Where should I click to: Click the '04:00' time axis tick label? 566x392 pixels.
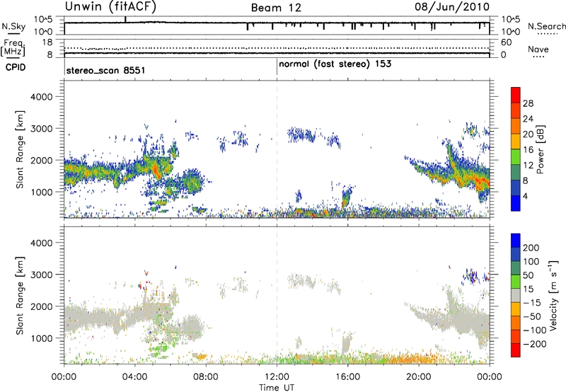[134, 377]
